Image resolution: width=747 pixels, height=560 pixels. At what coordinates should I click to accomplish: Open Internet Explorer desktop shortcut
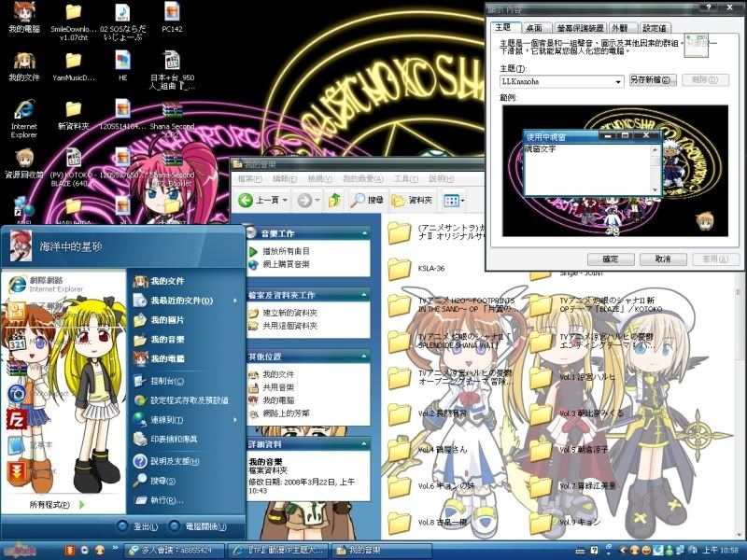[x=24, y=119]
